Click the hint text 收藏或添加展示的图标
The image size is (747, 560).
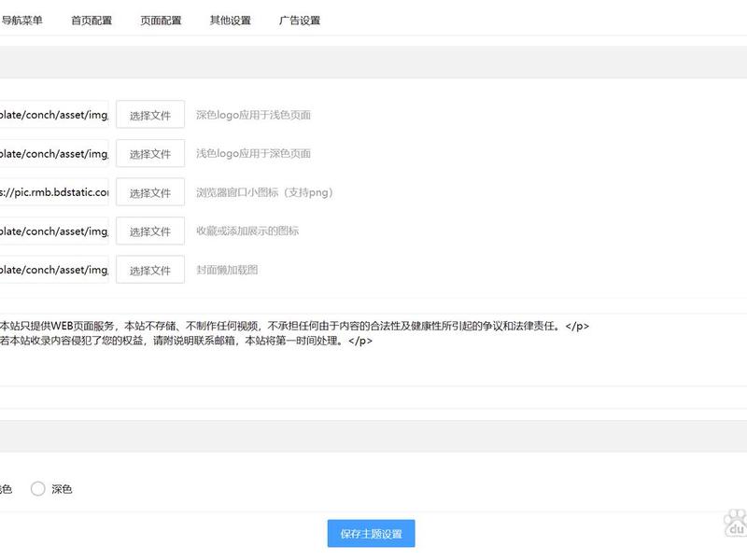[x=247, y=231]
